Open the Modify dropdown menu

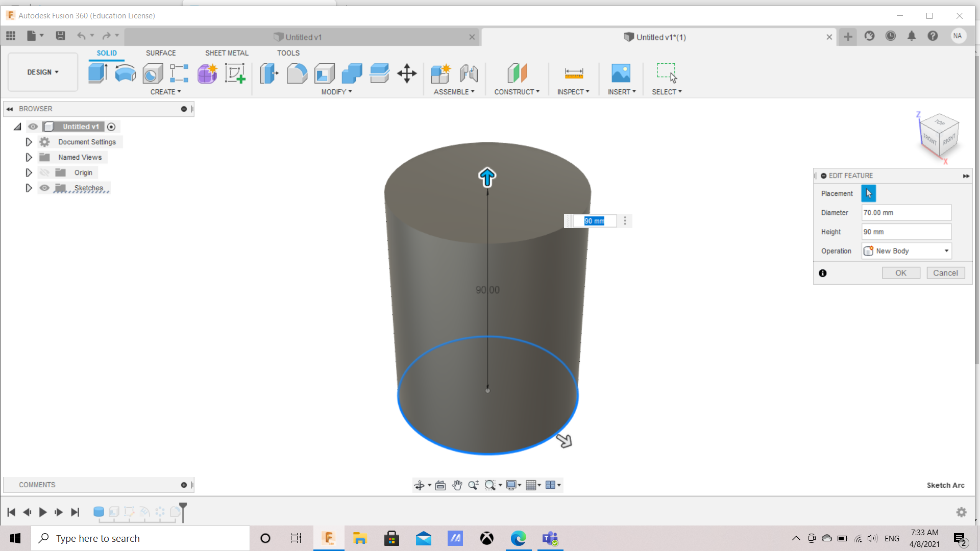click(x=336, y=92)
